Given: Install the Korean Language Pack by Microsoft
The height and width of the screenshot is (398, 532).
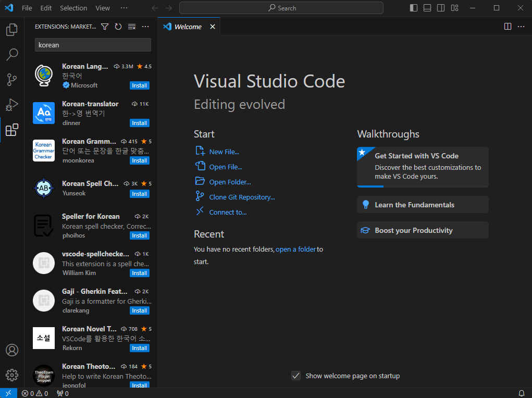Looking at the screenshot, I should point(140,85).
